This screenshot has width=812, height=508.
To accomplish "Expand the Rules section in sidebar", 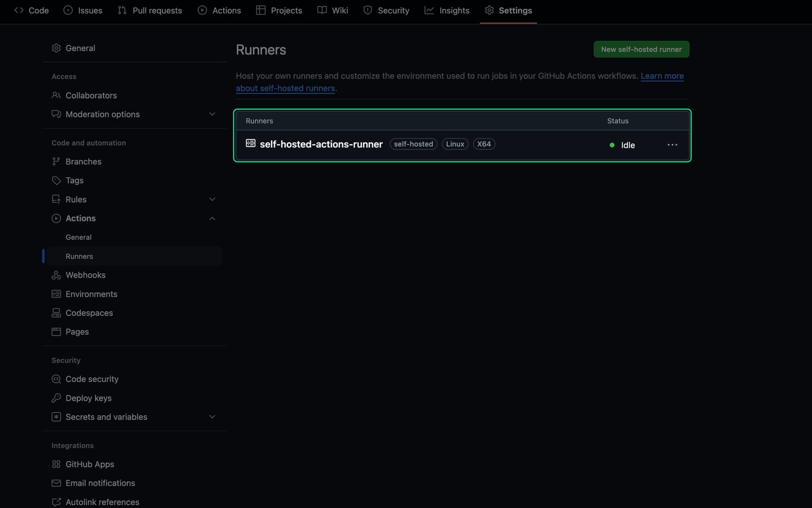I will (212, 199).
